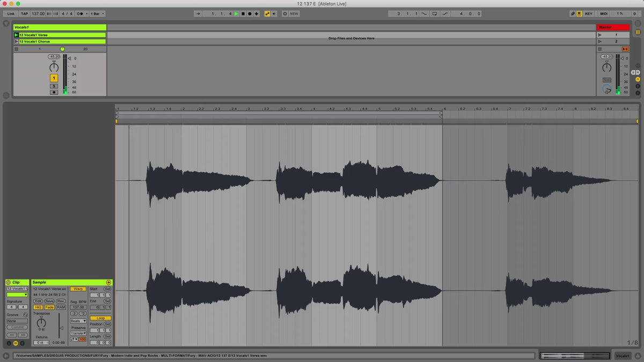This screenshot has height=362, width=644.
Task: Open the Beats warp mode dropdown
Action: pos(78,321)
